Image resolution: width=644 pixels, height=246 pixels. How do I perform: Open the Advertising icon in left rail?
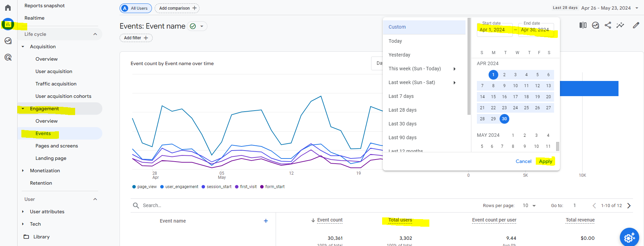point(8,57)
